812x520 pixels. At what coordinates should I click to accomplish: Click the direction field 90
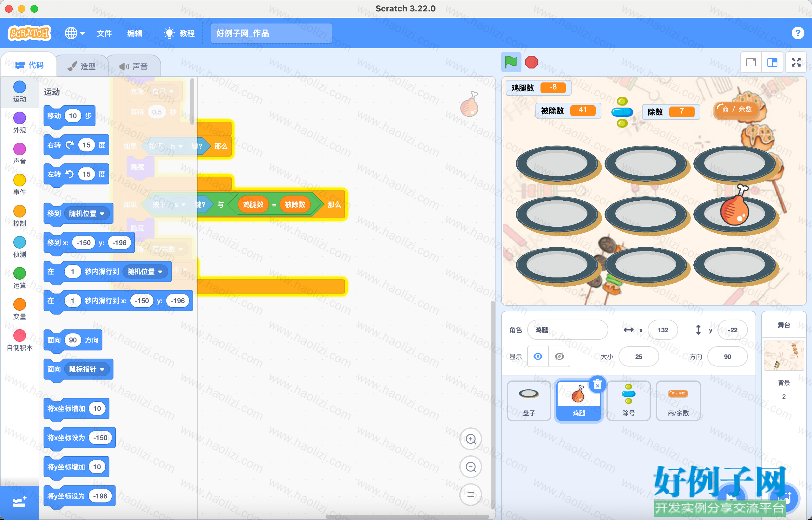727,357
